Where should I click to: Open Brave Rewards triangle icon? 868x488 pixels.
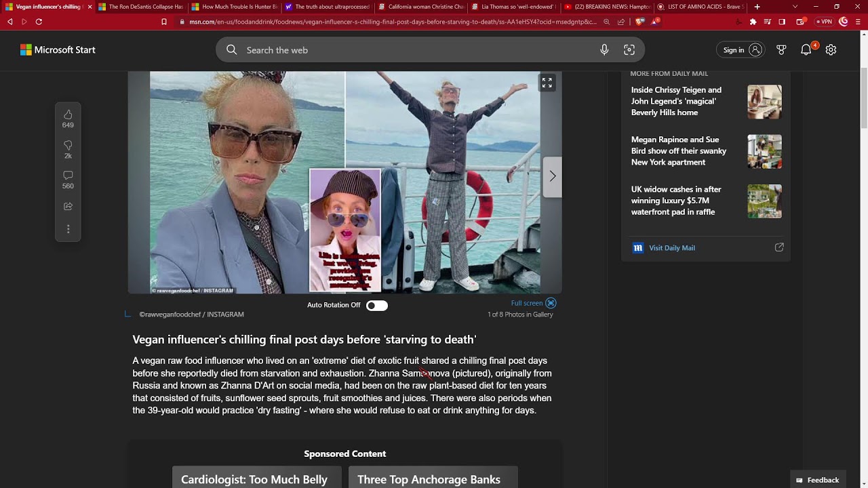pyautogui.click(x=655, y=22)
